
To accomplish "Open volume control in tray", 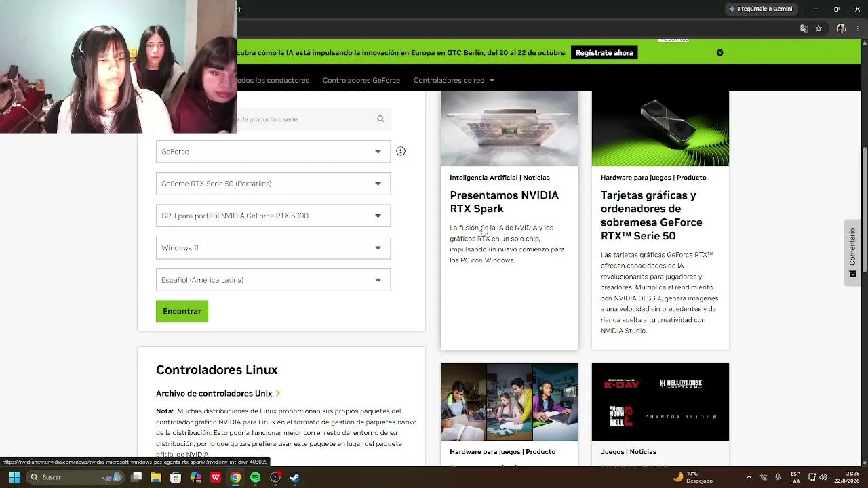I will (x=823, y=477).
